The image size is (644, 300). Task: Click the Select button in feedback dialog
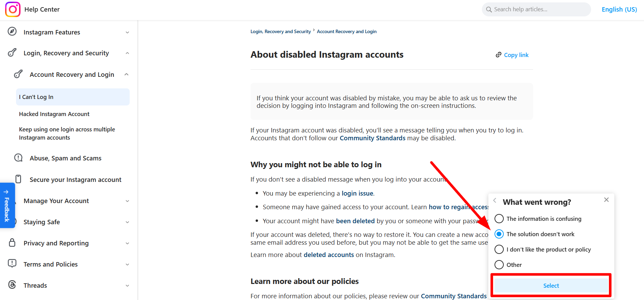pos(551,286)
